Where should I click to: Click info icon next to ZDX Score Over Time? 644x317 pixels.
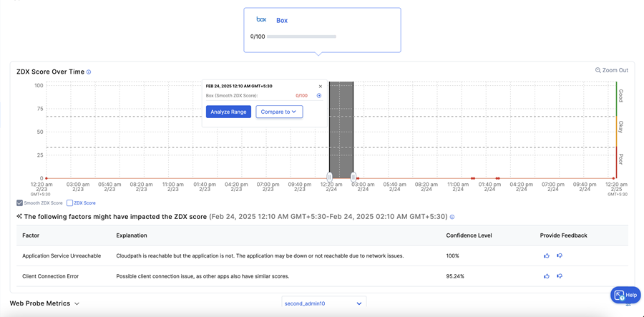tap(89, 72)
